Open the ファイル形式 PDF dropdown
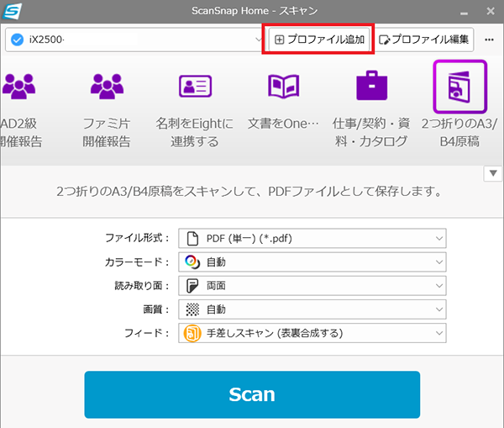 click(x=312, y=239)
